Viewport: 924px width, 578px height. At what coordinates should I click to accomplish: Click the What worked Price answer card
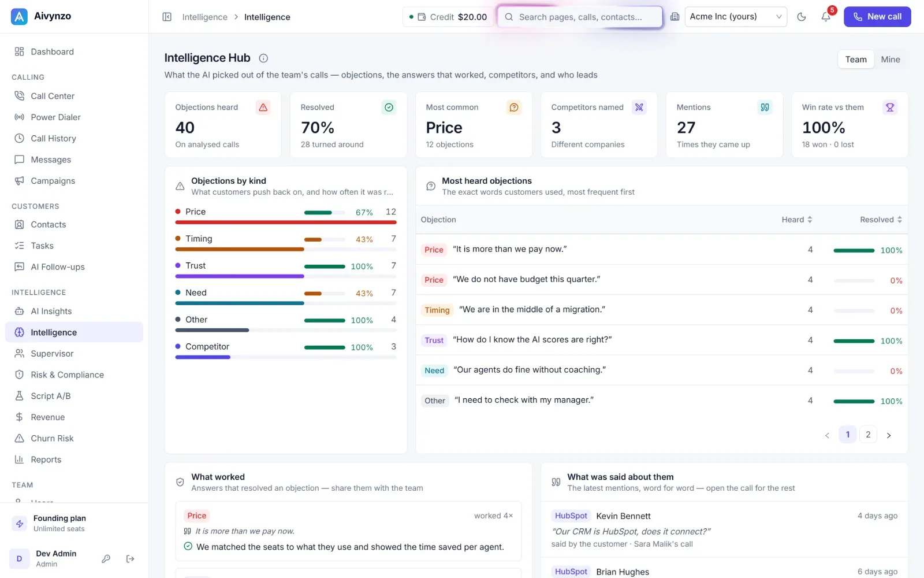pos(348,531)
